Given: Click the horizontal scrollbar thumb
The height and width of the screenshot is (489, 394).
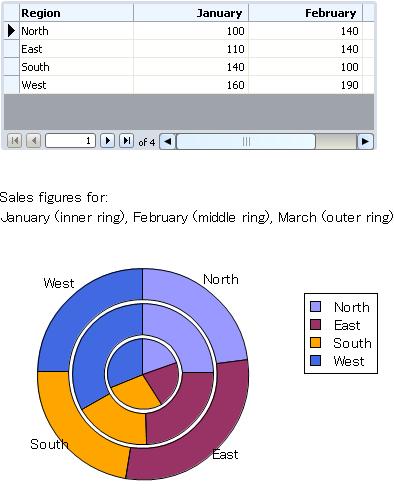Looking at the screenshot, I should tap(246, 141).
